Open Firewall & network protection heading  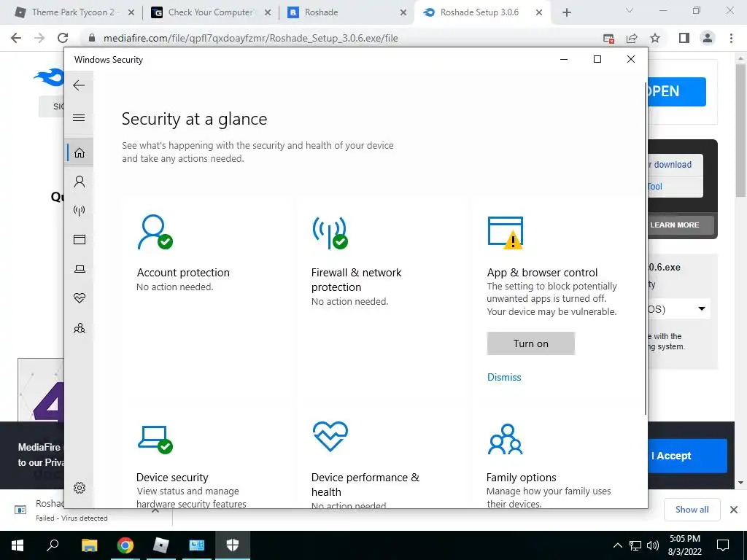tap(356, 279)
